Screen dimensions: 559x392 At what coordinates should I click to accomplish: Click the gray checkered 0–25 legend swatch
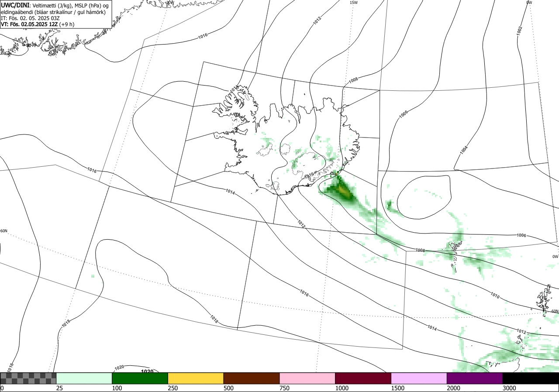click(x=28, y=378)
